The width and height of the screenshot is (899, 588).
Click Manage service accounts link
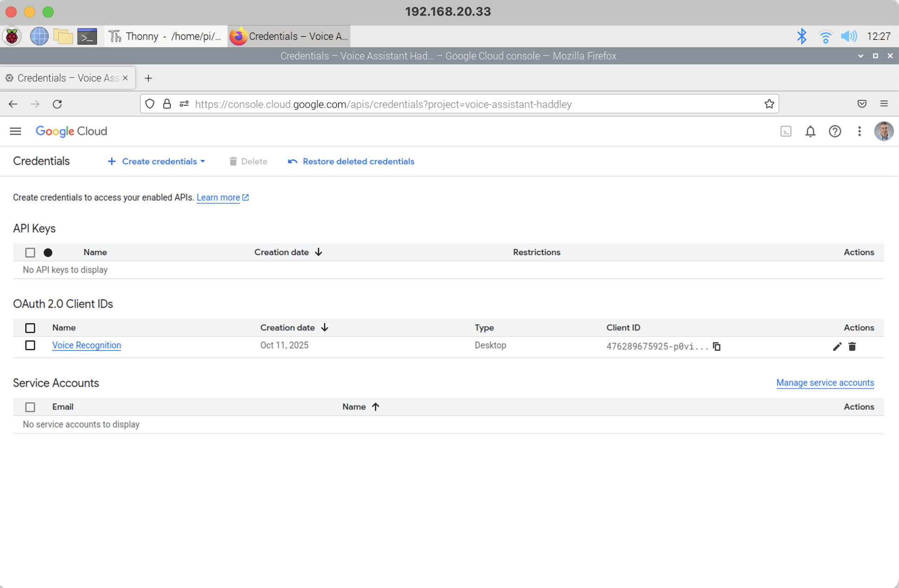[825, 383]
